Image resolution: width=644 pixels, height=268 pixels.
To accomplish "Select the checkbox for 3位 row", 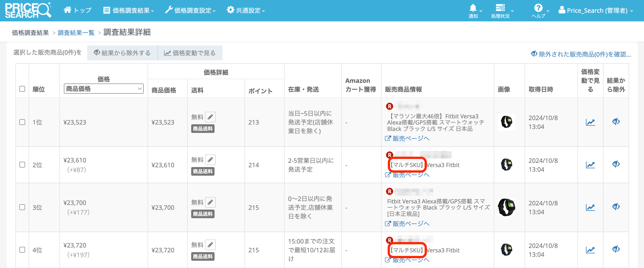I will (x=22, y=207).
